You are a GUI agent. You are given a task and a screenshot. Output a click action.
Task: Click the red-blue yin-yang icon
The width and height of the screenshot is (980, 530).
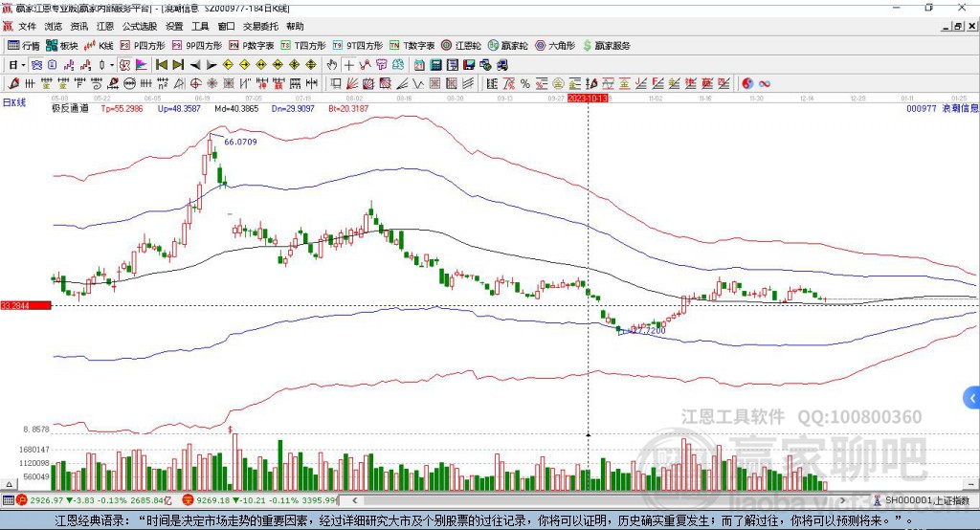pyautogui.click(x=747, y=83)
